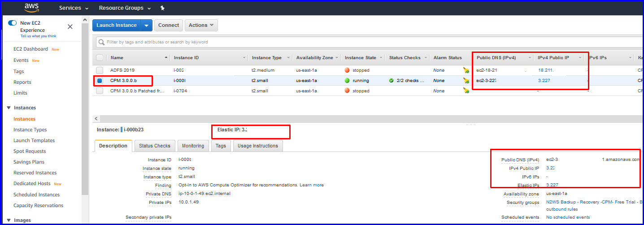Image resolution: width=644 pixels, height=225 pixels.
Task: Click alarm bell icon in CPM 3.0.0.b row
Action: [466, 81]
